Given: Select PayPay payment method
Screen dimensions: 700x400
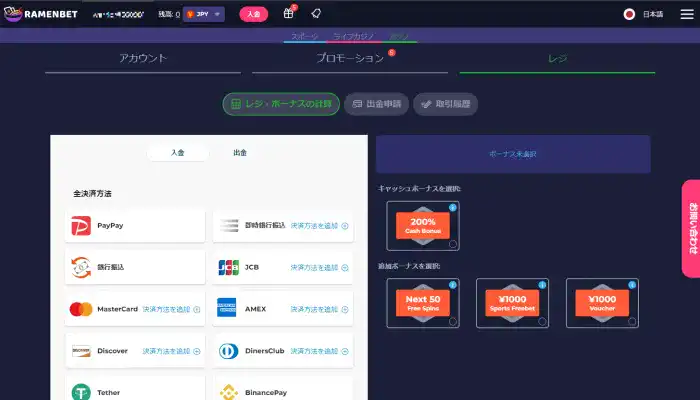Looking at the screenshot, I should (x=135, y=226).
